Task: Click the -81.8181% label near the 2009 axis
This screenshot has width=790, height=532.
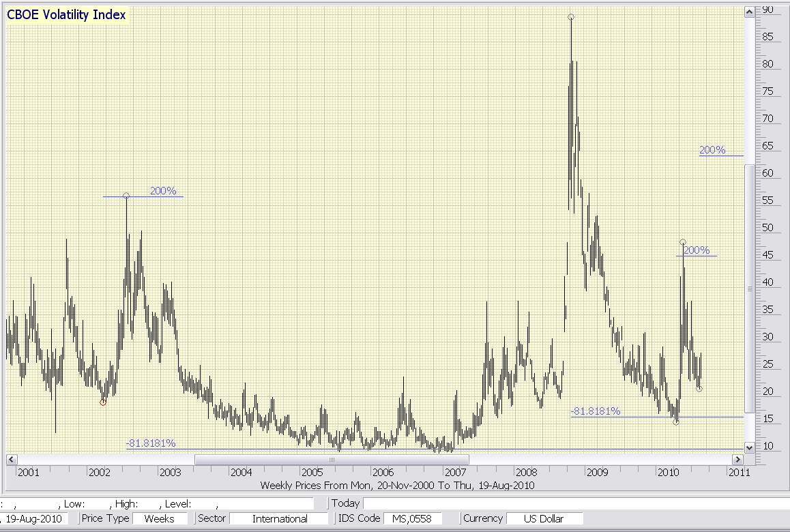Action: point(596,411)
